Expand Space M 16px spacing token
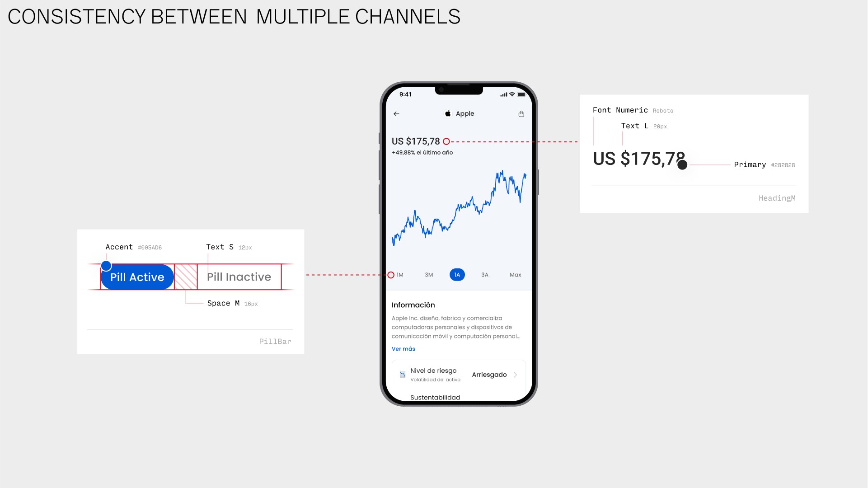The height and width of the screenshot is (488, 868). pos(232,303)
